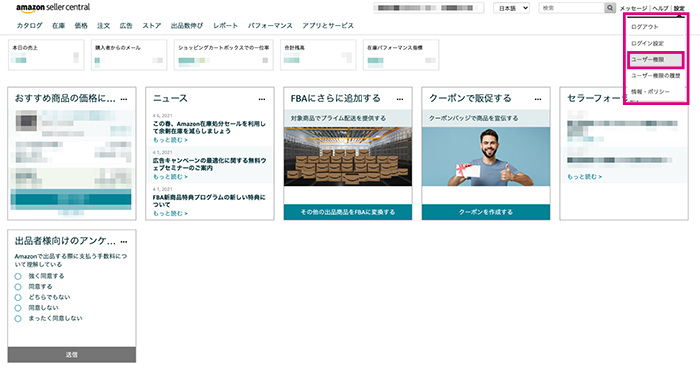Click the coupon man image
Screen dimensions: 700x373
tap(486, 157)
